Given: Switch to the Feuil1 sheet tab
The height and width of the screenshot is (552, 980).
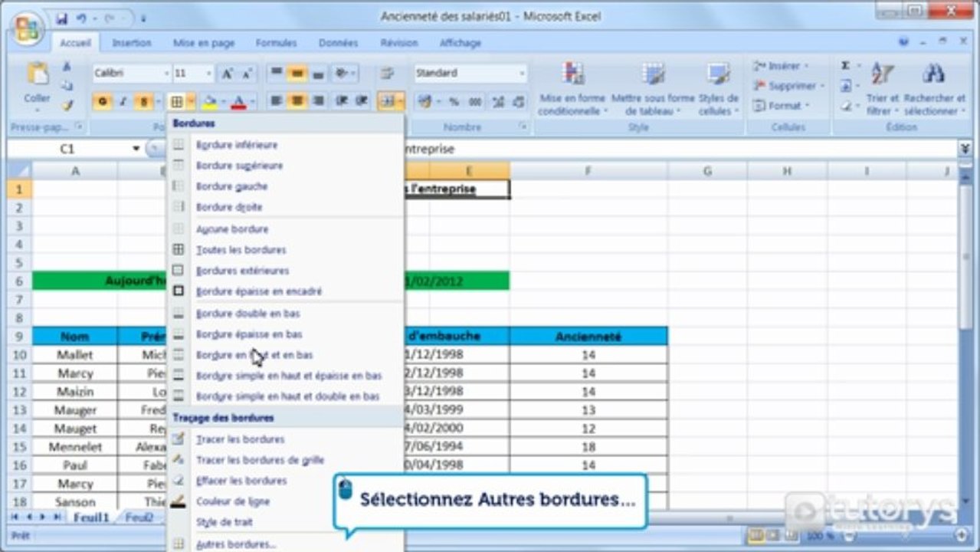Looking at the screenshot, I should 91,517.
